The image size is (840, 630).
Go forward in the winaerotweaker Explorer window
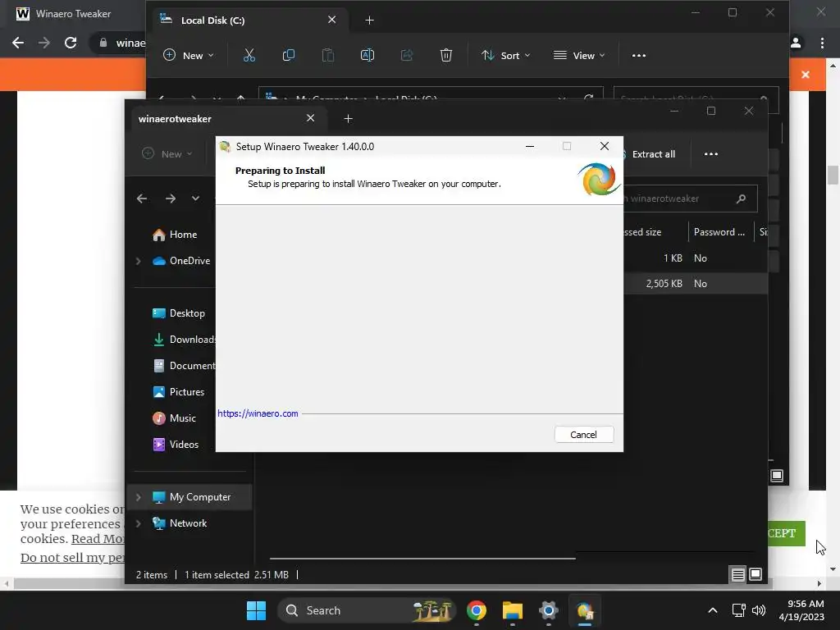tap(171, 199)
